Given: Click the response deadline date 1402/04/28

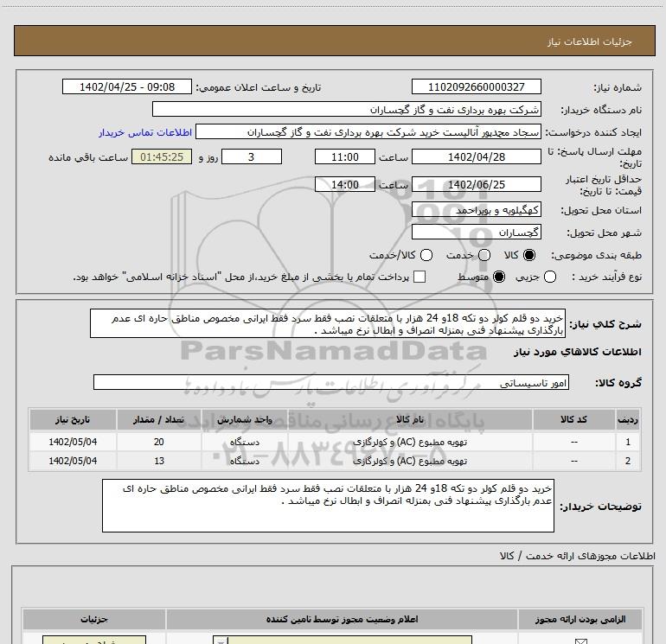Looking at the screenshot, I should [x=476, y=157].
